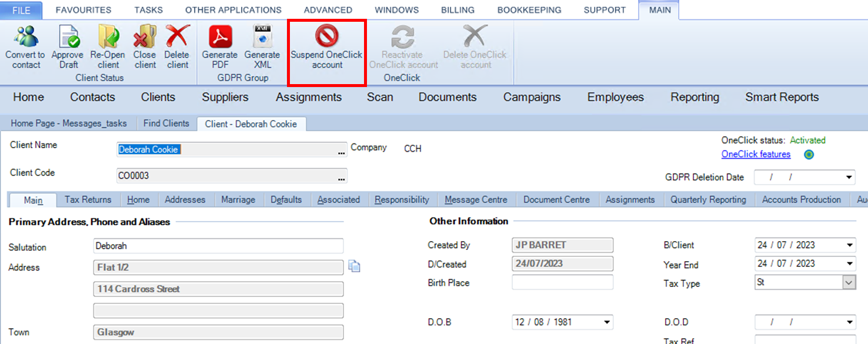
Task: Open the Responsibility client tab
Action: (x=402, y=200)
